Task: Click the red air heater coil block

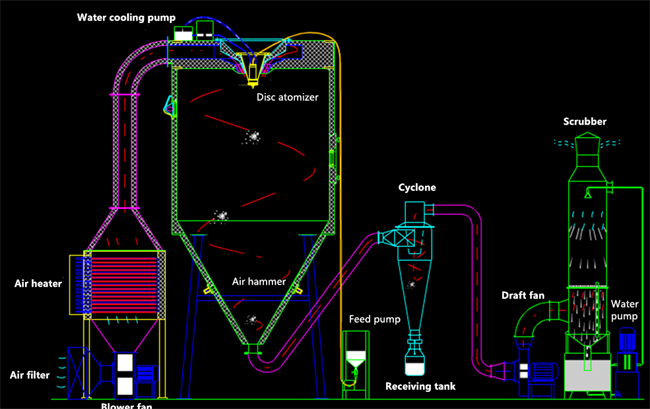Action: click(x=123, y=276)
